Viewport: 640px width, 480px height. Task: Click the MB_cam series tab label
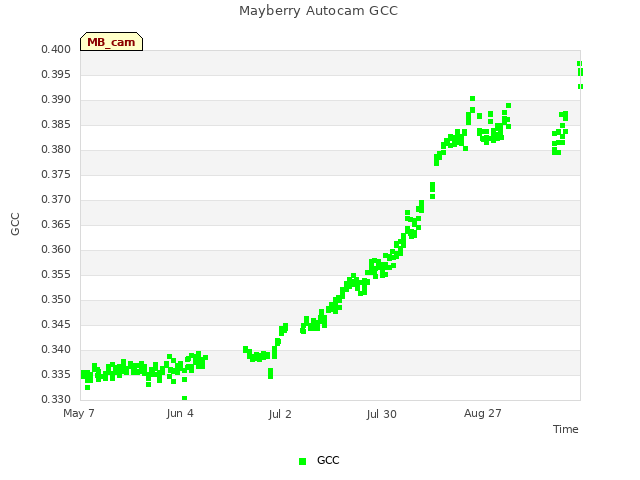point(111,42)
